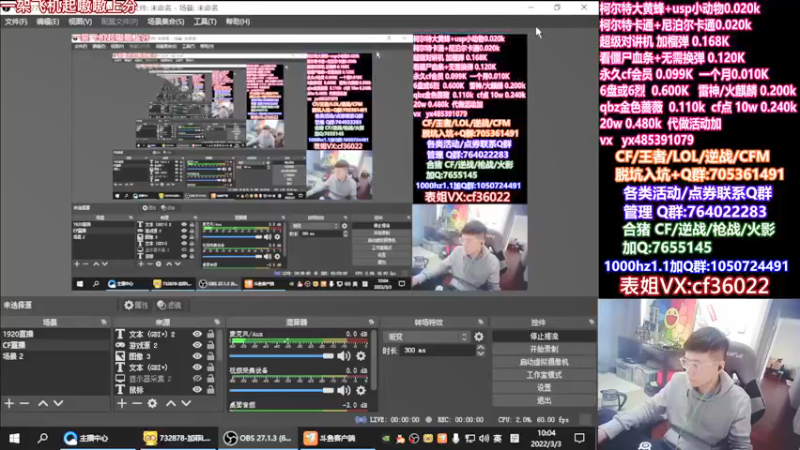
Task: Move the selected scene down
Action: [58, 404]
